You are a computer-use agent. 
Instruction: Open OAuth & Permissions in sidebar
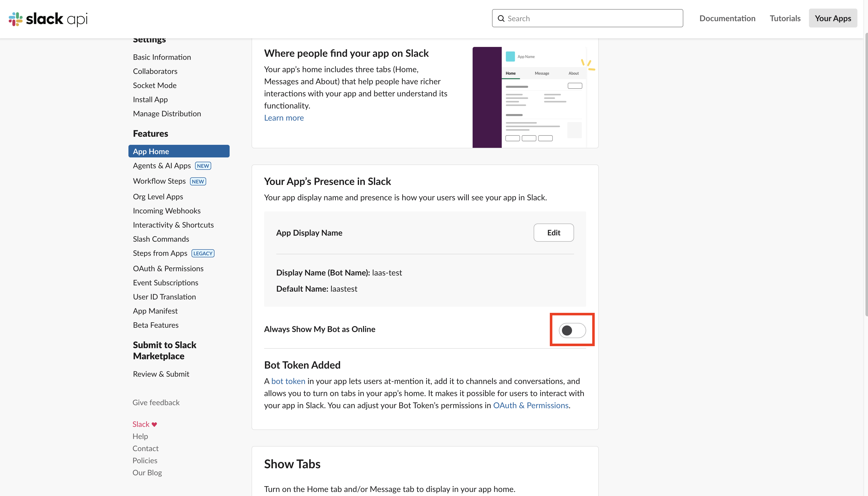pos(168,269)
